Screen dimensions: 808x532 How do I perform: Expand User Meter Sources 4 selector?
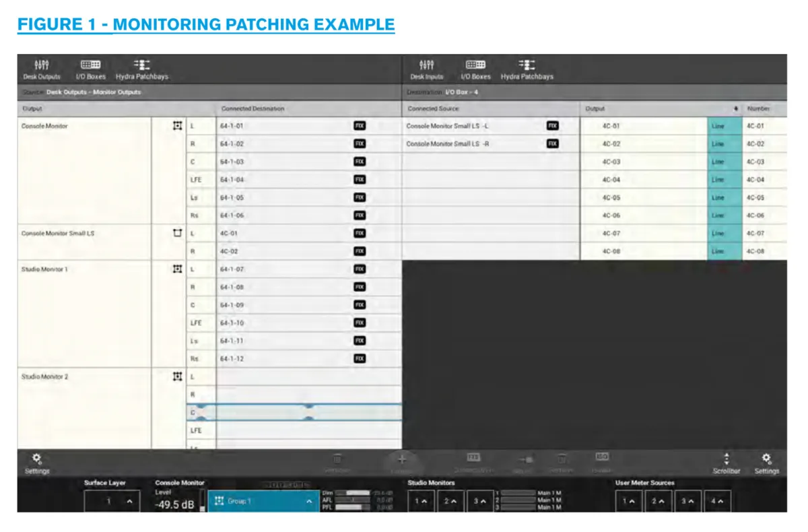click(716, 501)
